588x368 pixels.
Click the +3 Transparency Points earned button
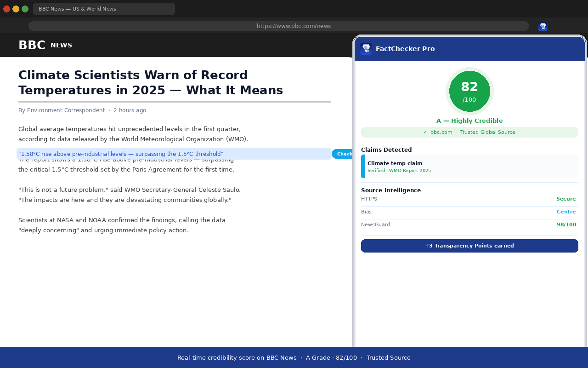point(469,246)
